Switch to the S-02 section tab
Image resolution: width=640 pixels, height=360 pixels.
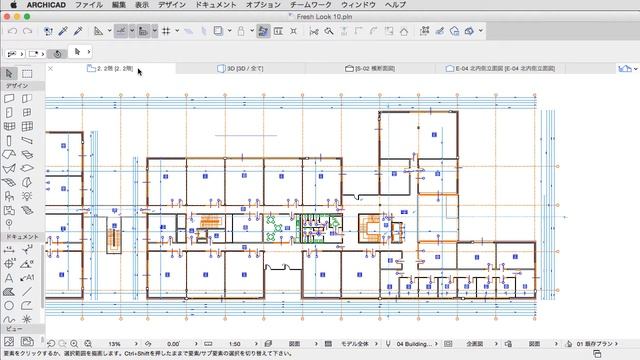pos(370,69)
